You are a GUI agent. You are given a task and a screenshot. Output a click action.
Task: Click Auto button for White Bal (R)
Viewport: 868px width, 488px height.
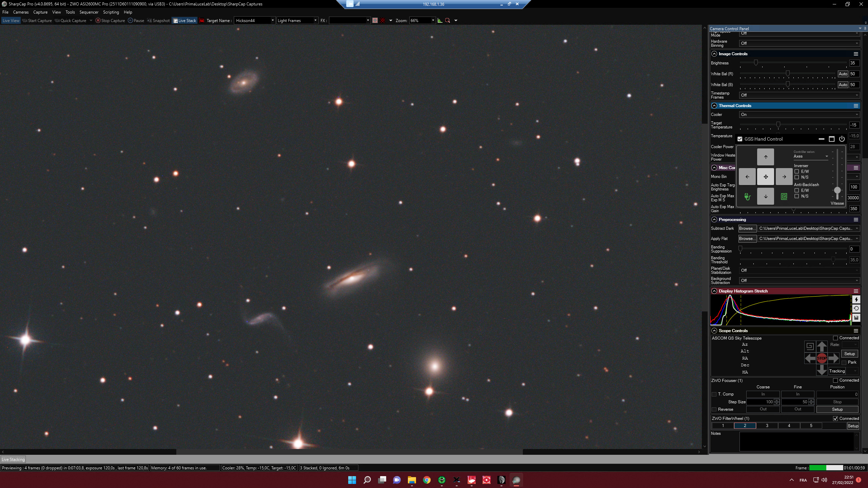[843, 74]
